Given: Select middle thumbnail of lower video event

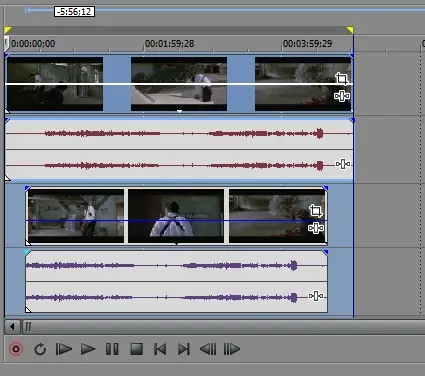Looking at the screenshot, I should click(176, 216).
